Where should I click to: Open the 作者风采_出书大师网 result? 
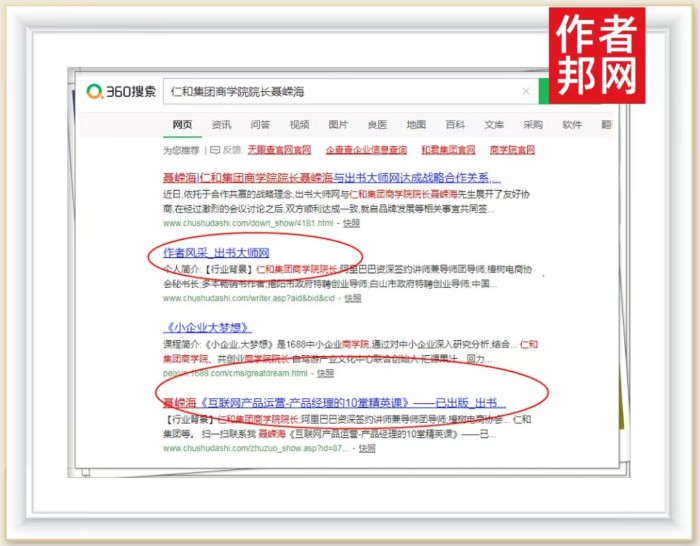tap(216, 253)
